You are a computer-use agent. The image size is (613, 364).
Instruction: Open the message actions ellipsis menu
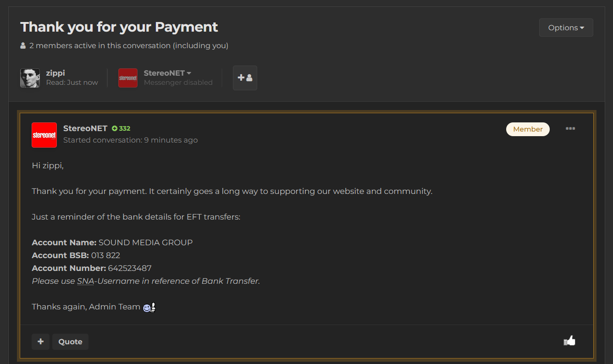(570, 128)
